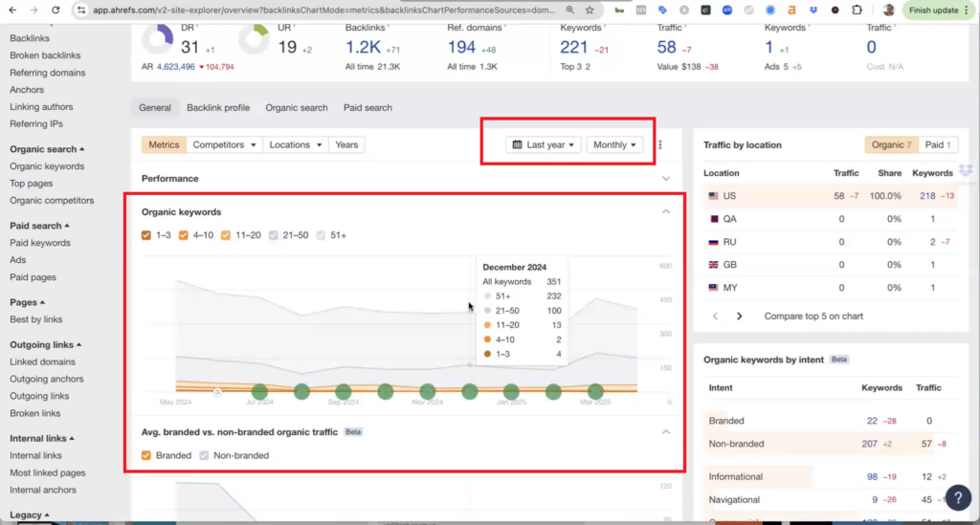This screenshot has width=980, height=525.
Task: Toggle the 11–20 positions checkbox
Action: pyautogui.click(x=226, y=235)
